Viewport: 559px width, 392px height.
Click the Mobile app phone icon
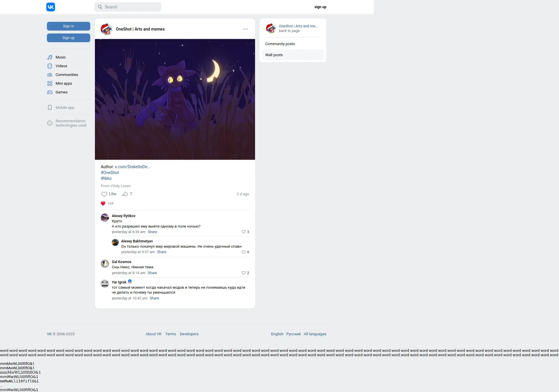(x=50, y=108)
